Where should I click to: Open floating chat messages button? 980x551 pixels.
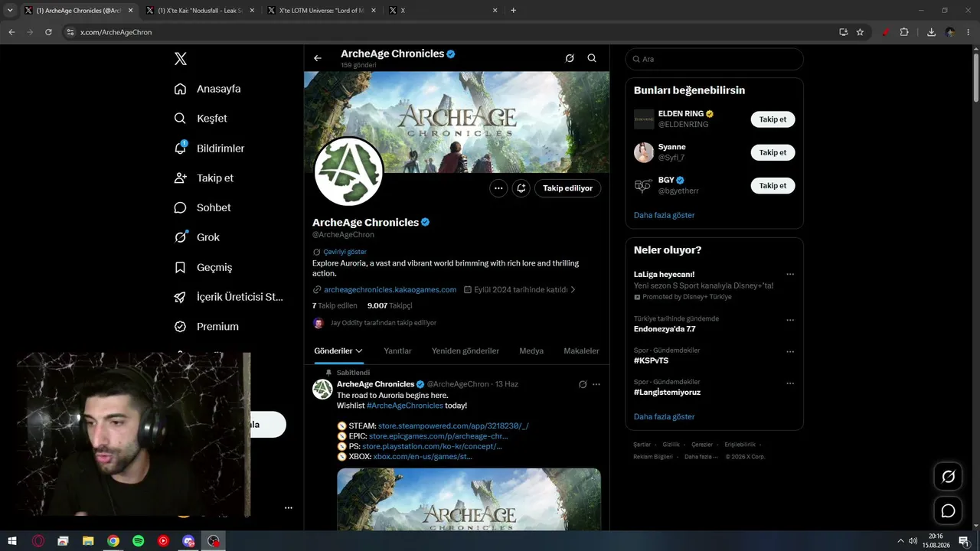tap(948, 510)
